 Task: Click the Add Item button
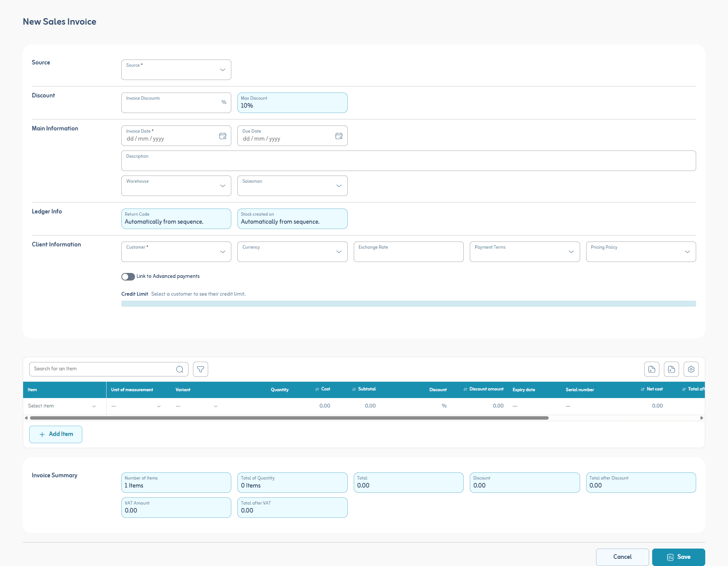(56, 434)
